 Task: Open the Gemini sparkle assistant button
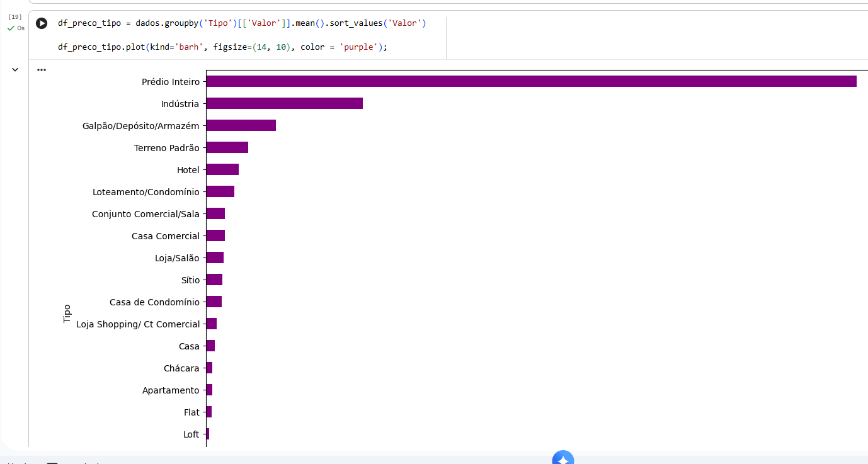point(563,458)
